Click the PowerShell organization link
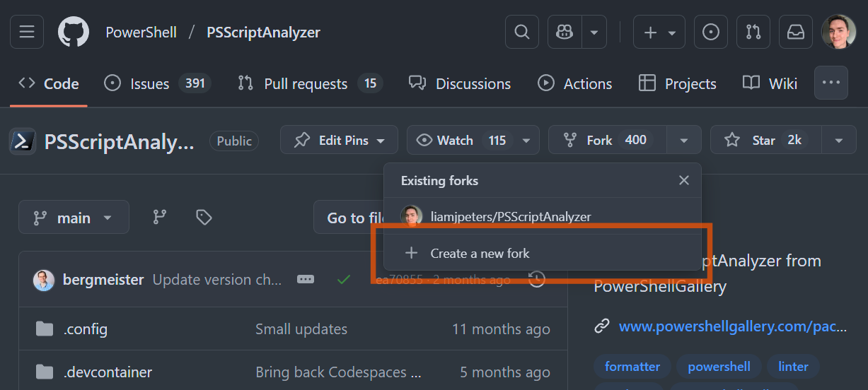The image size is (868, 390). coord(141,32)
